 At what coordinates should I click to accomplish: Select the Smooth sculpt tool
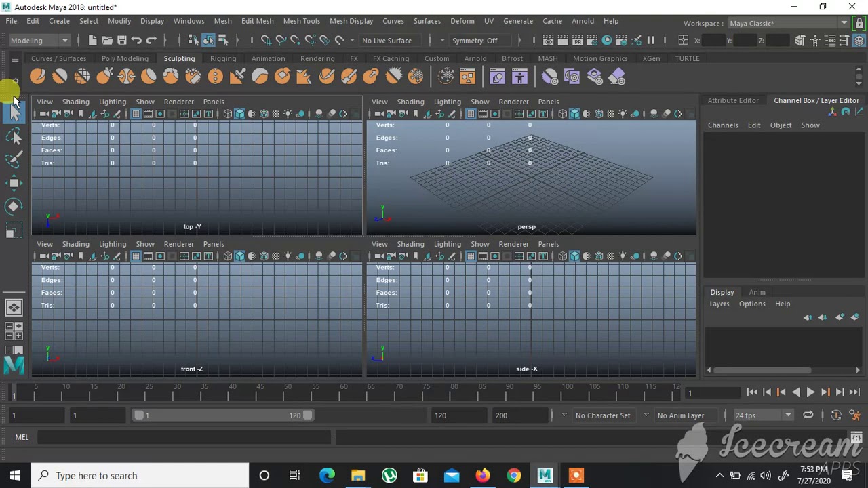tap(60, 77)
